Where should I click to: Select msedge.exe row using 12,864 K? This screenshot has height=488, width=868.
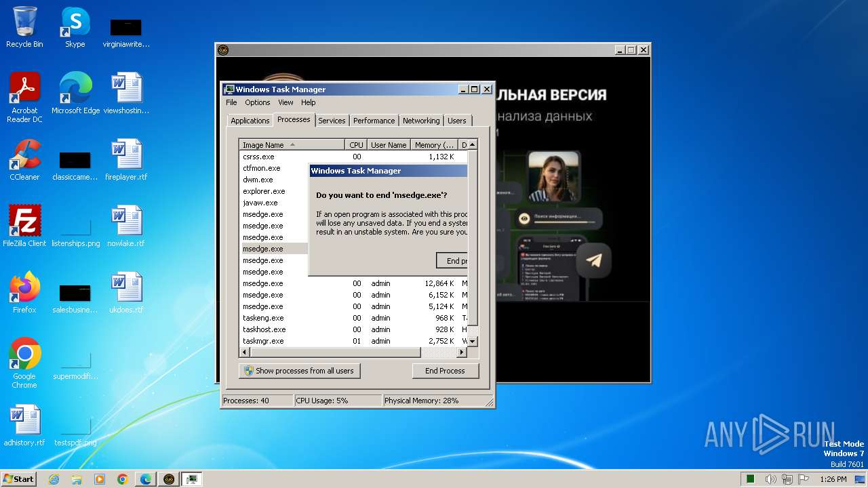point(353,283)
